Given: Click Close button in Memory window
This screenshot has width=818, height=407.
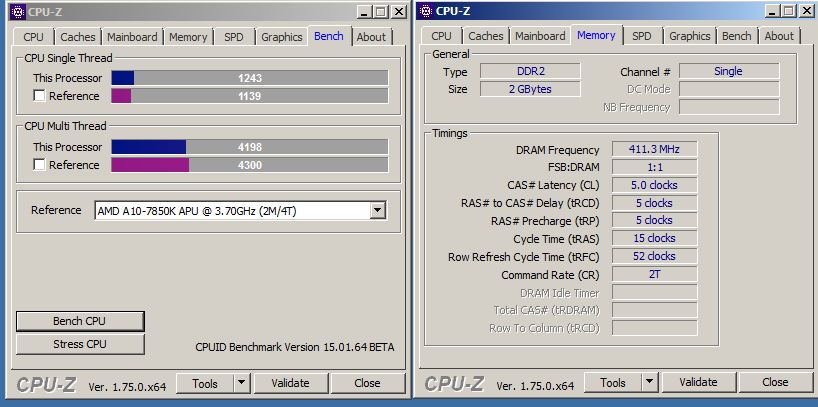Looking at the screenshot, I should [x=775, y=382].
